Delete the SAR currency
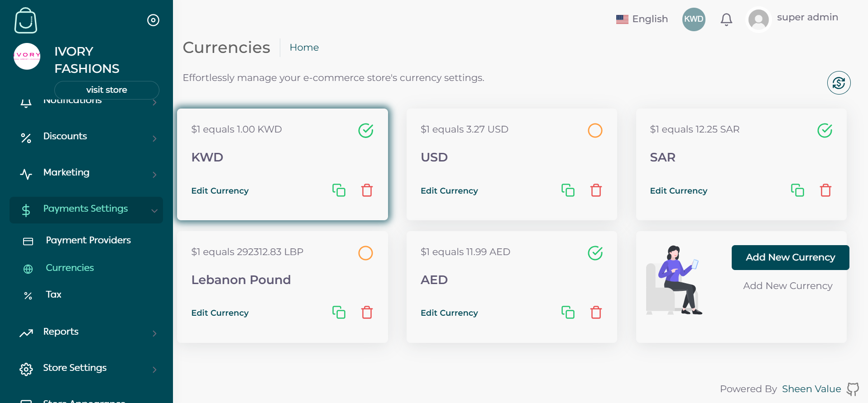Image resolution: width=868 pixels, height=403 pixels. 825,190
